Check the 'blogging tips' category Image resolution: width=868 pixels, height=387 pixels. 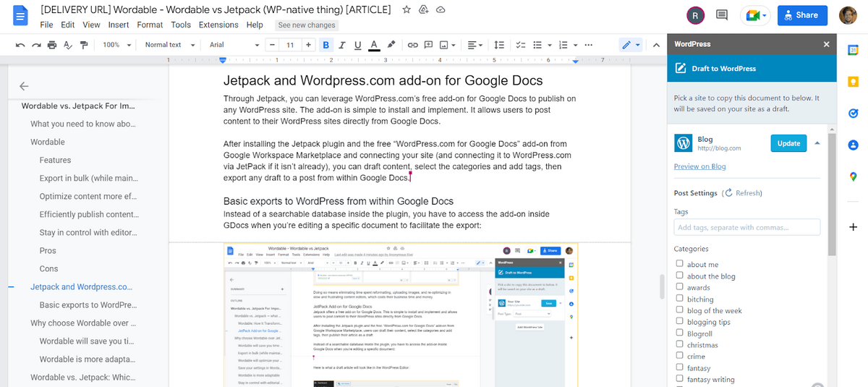tap(679, 322)
